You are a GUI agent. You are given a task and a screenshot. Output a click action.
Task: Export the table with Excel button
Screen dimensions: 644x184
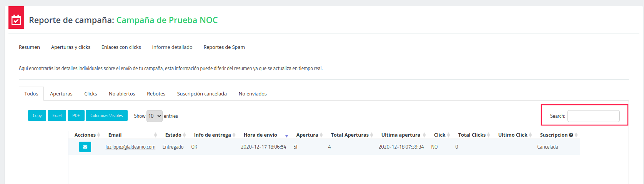[x=57, y=115]
